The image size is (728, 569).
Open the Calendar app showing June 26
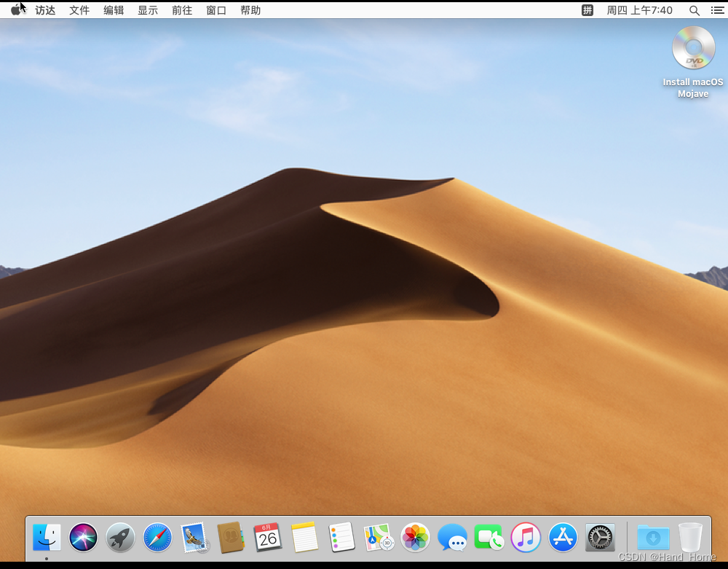pyautogui.click(x=268, y=538)
